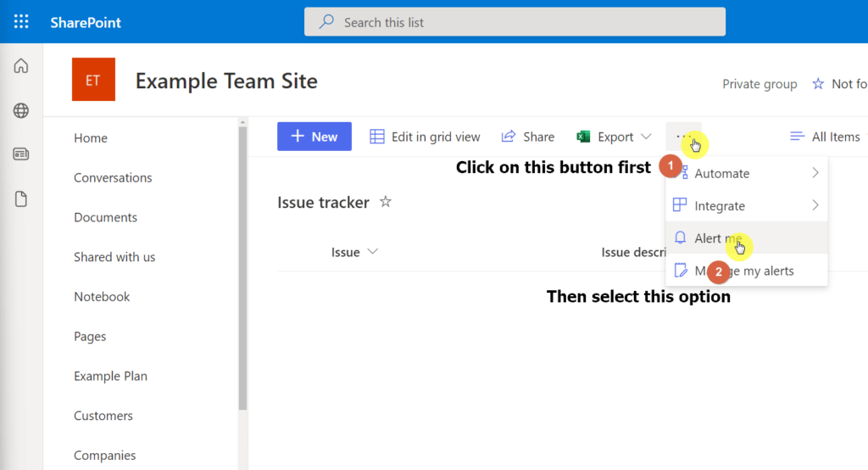Open Example Team Site title

[226, 81]
